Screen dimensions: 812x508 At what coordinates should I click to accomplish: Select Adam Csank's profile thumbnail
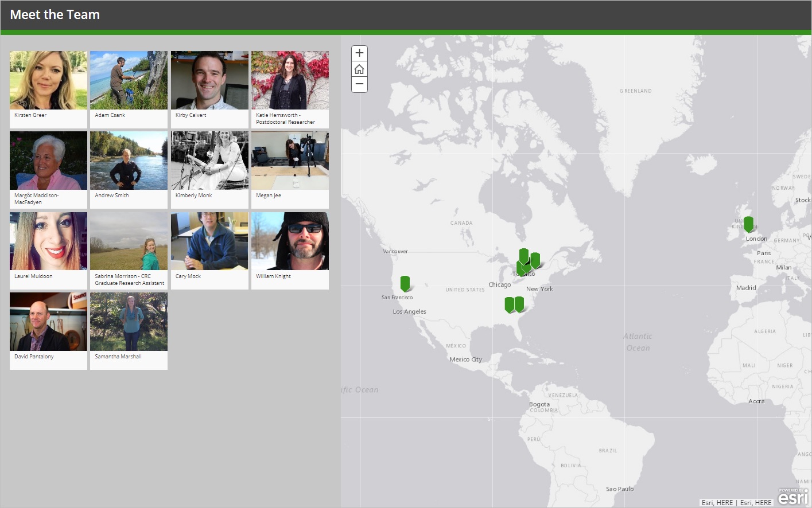pyautogui.click(x=129, y=80)
